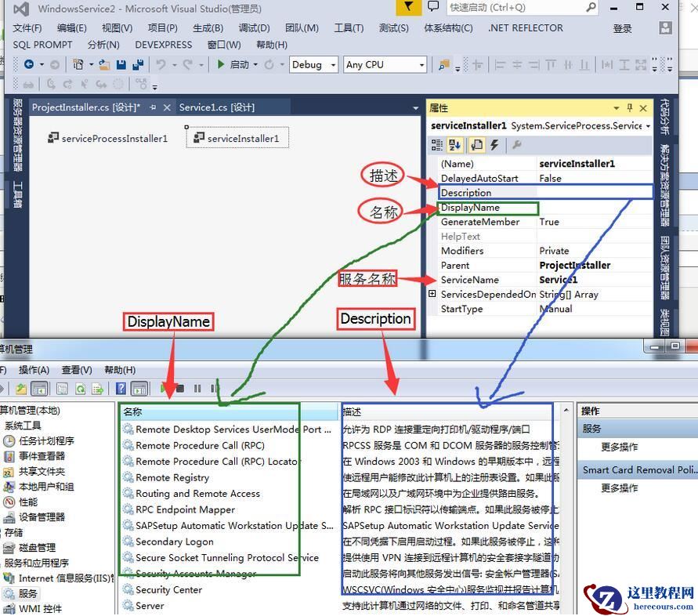Click the up-one-level folder icon in Computer Management
This screenshot has width=698, height=616.
click(21, 389)
